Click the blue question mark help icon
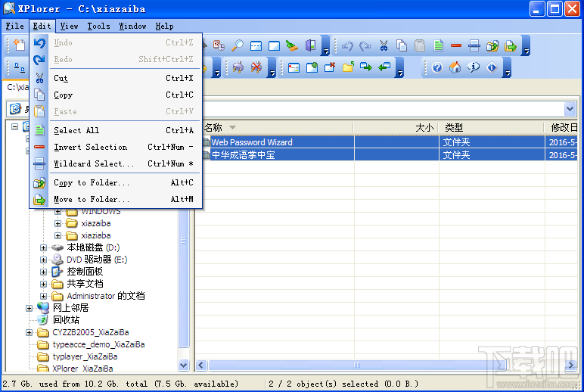The height and width of the screenshot is (392, 584). (437, 67)
